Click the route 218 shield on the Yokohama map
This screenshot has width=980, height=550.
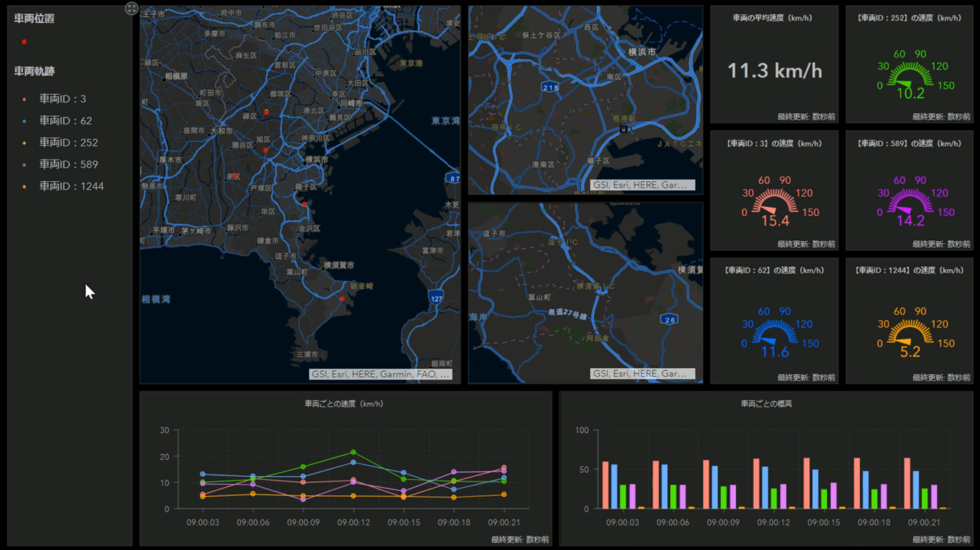550,87
